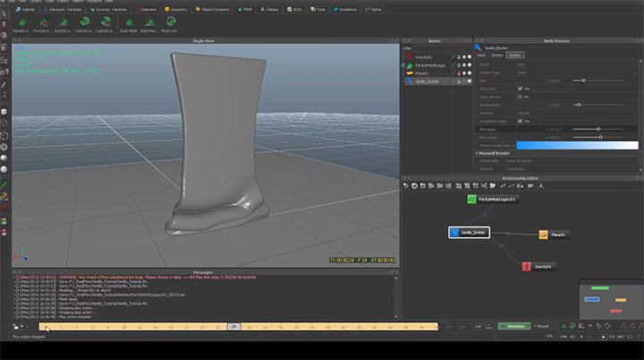Open the Visible dropdown in Node Params
Image resolution: width=644 pixels, height=360 pixels.
(577, 64)
